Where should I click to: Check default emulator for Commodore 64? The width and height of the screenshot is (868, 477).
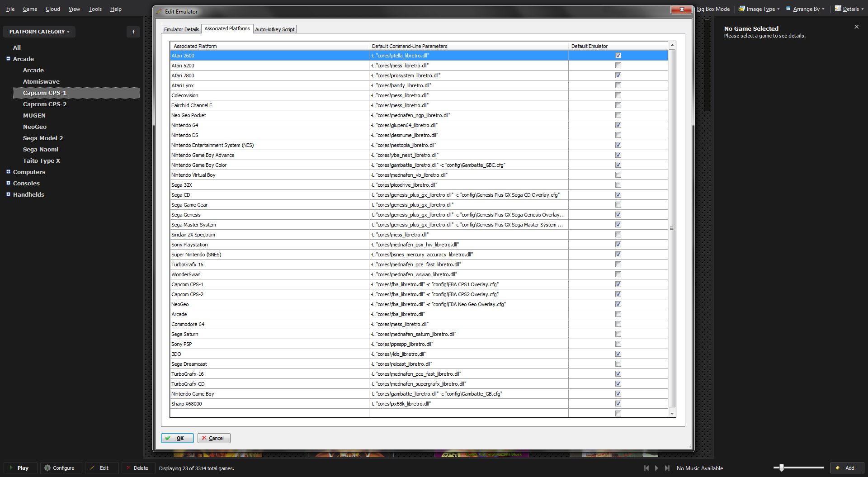tap(618, 324)
